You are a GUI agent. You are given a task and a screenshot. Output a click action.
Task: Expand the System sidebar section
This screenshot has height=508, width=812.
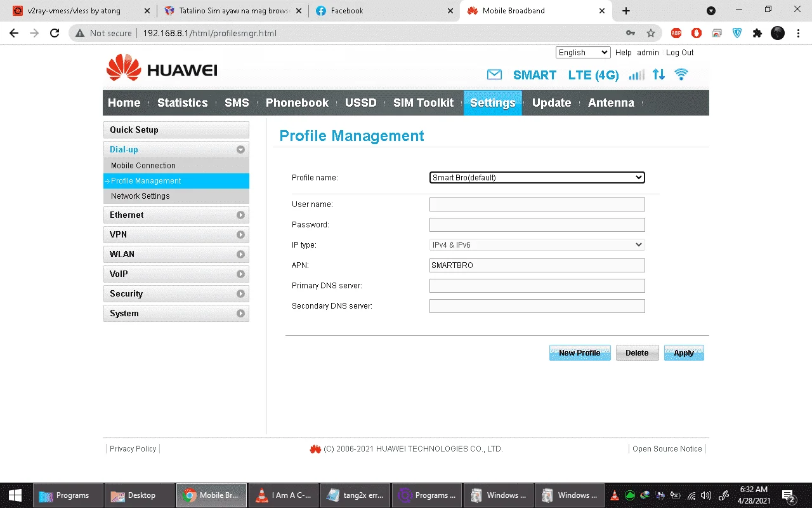[176, 313]
